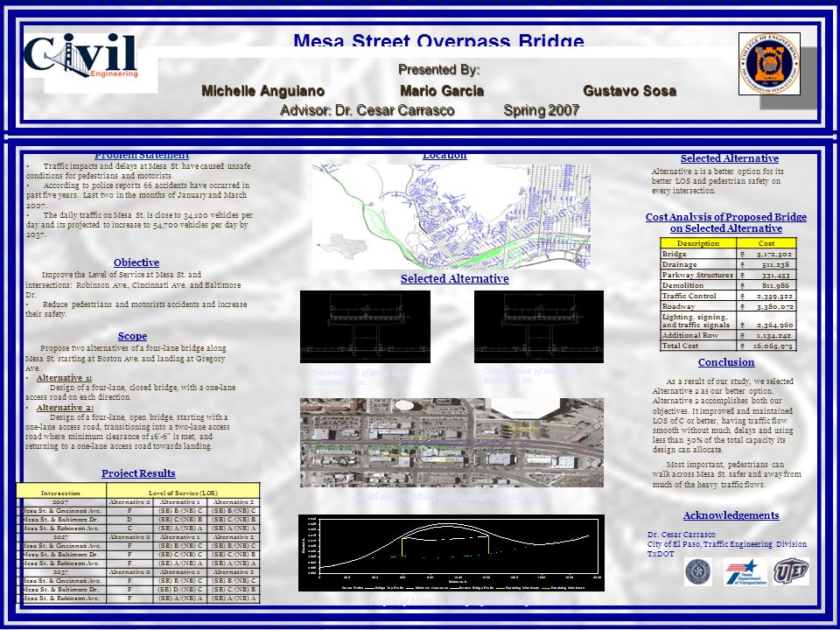Click the 'Selected Alternative' heading in the right column
The image size is (840, 630).
click(730, 158)
